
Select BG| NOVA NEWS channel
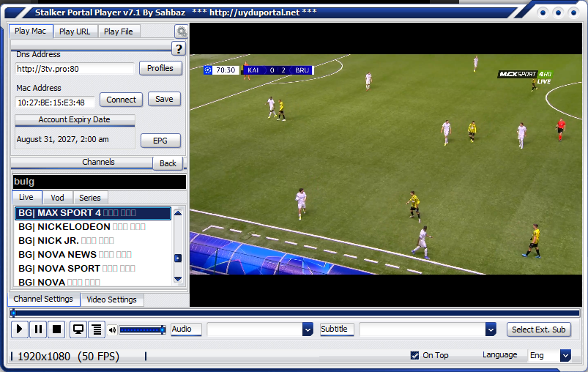tap(92, 255)
